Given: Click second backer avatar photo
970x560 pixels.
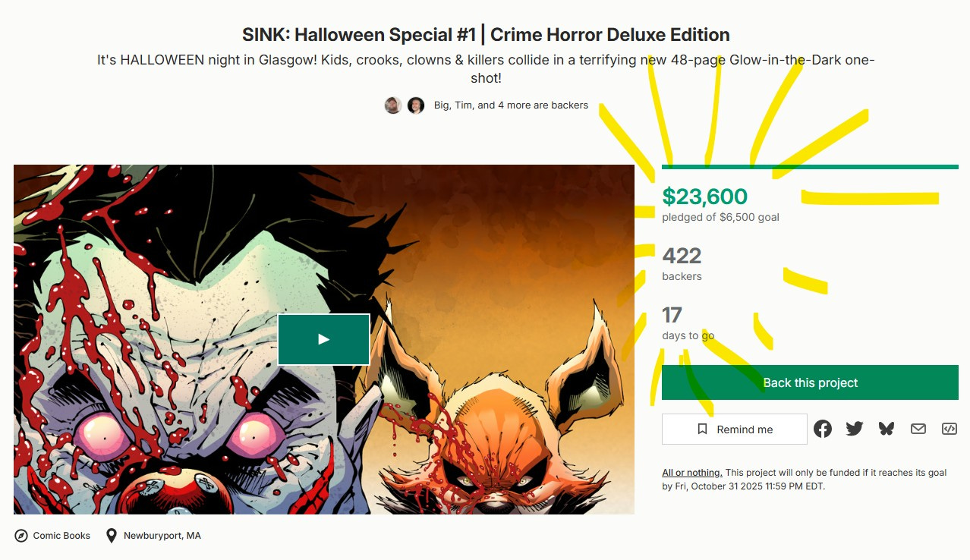Looking at the screenshot, I should point(416,105).
